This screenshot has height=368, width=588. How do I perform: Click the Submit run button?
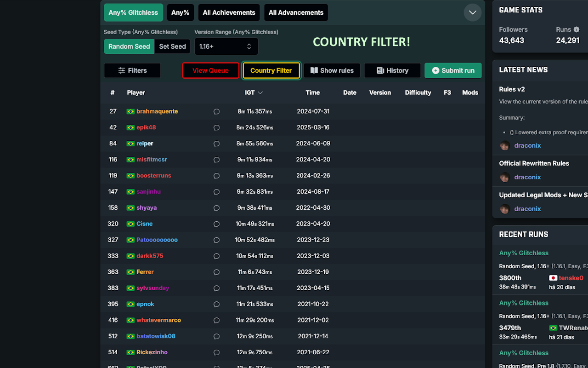tap(453, 70)
